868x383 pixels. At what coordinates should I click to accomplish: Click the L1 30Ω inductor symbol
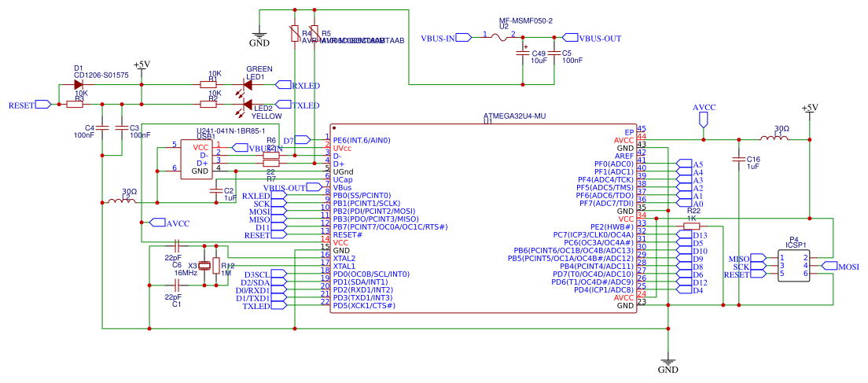pos(774,138)
